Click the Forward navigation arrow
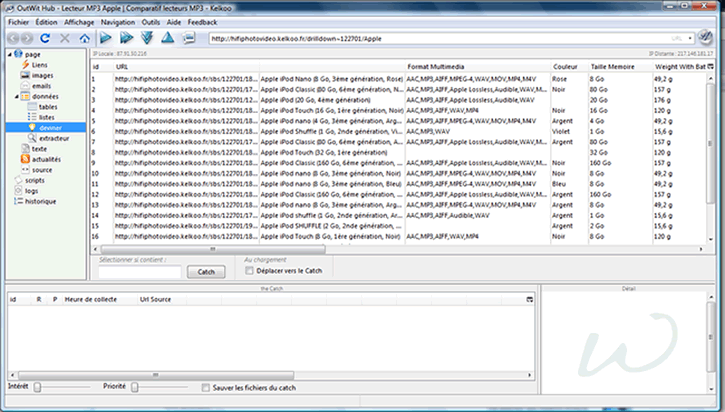Screen dimensions: 725x412 27,38
